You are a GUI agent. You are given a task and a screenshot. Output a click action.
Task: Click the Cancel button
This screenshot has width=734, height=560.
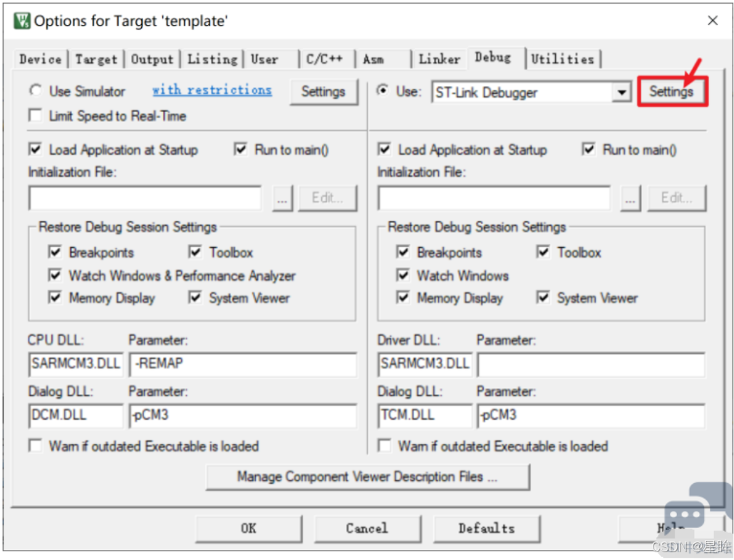coord(367,529)
